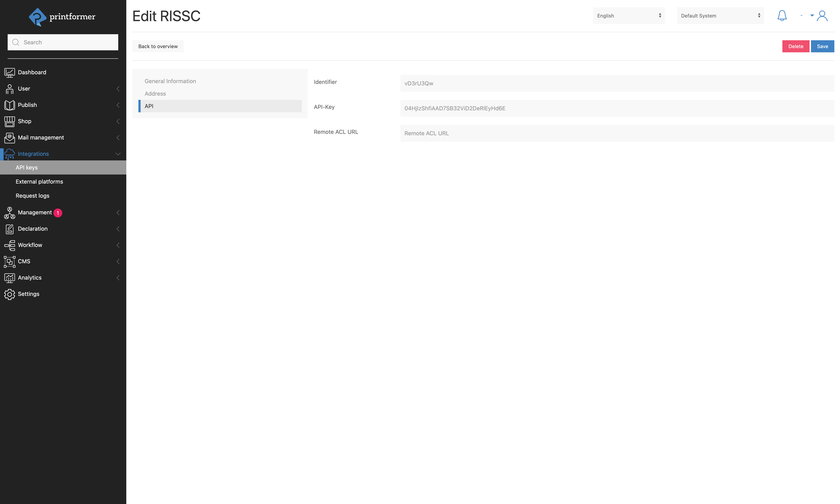The width and height of the screenshot is (840, 504).
Task: Click the Analytics chart icon
Action: (x=9, y=278)
